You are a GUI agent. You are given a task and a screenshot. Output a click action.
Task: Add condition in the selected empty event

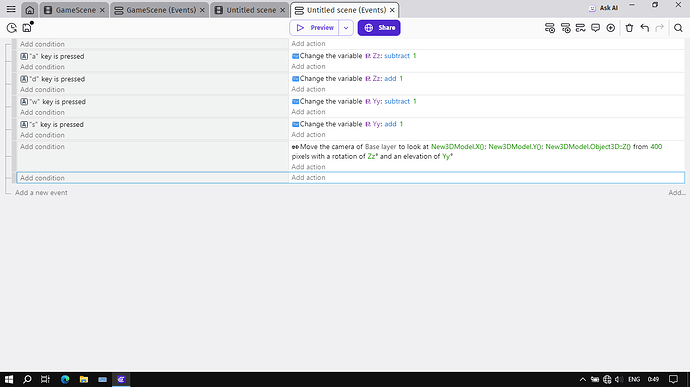point(42,178)
